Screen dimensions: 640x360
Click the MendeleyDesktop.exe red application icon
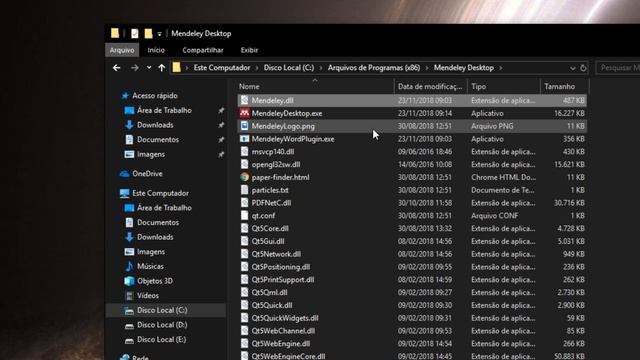click(x=244, y=113)
